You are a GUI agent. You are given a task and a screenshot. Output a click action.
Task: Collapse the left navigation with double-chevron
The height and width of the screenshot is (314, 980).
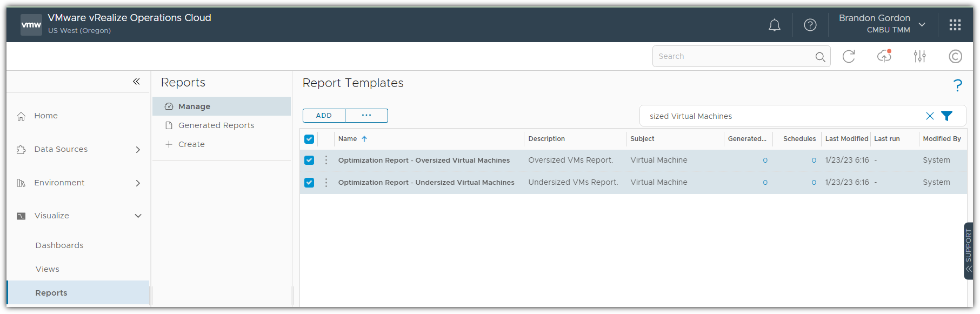tap(136, 82)
